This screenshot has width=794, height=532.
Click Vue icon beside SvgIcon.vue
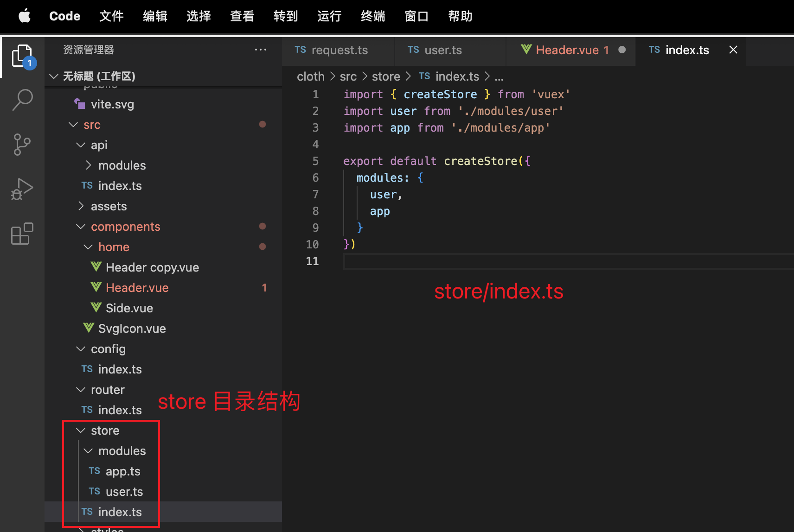click(89, 328)
